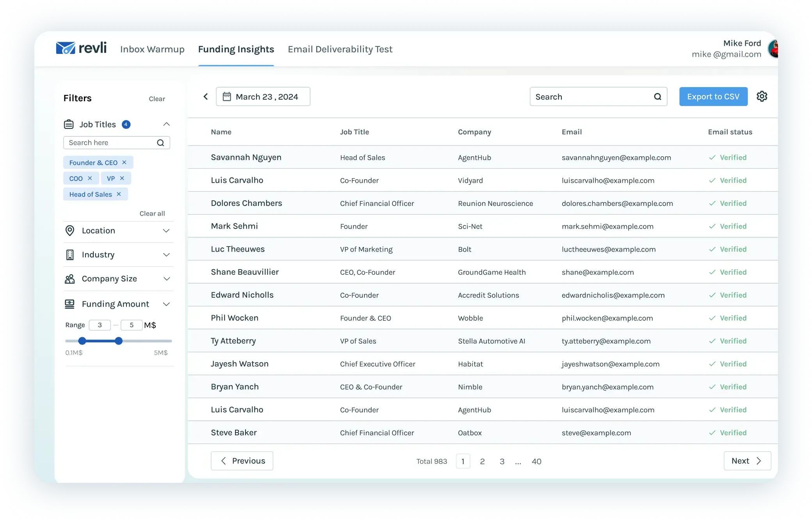The image size is (812, 520).
Task: Click the Job Title column header
Action: 354,132
